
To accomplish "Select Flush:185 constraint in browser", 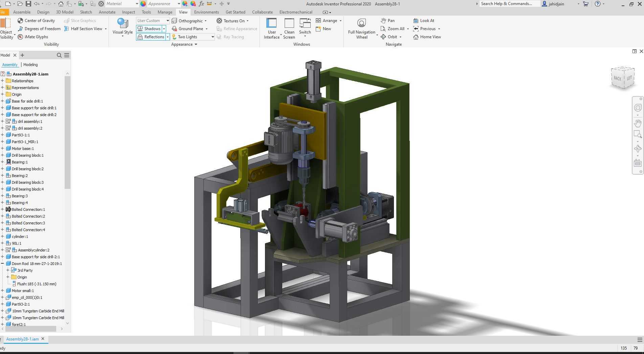I will [37, 284].
